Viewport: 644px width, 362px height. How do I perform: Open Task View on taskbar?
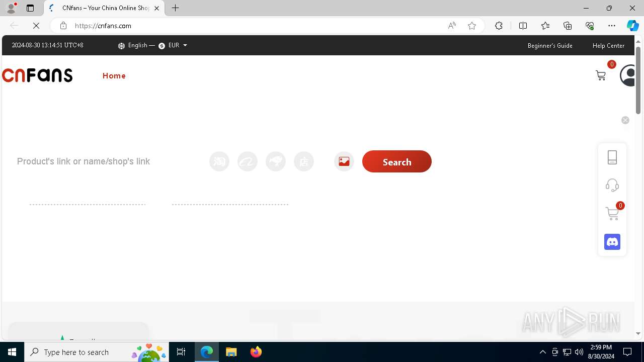point(181,352)
